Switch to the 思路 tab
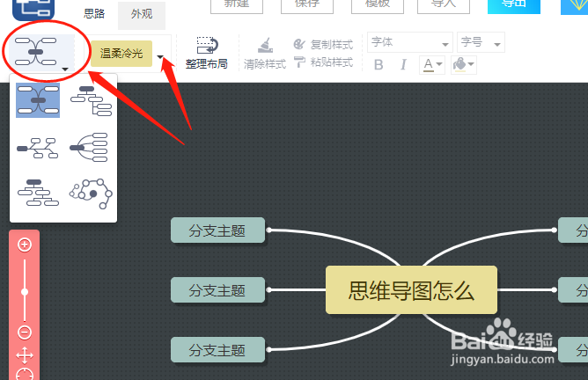Screen dimensions: 588x380 (94, 14)
